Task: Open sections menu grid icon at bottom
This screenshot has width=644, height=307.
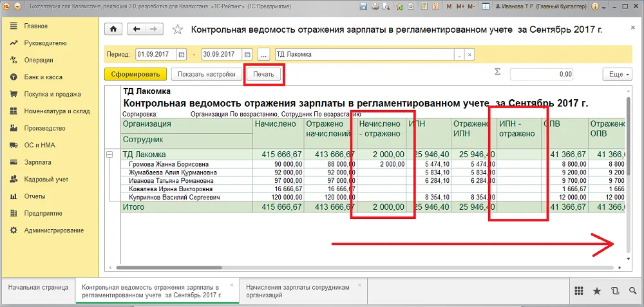Action: [x=578, y=291]
